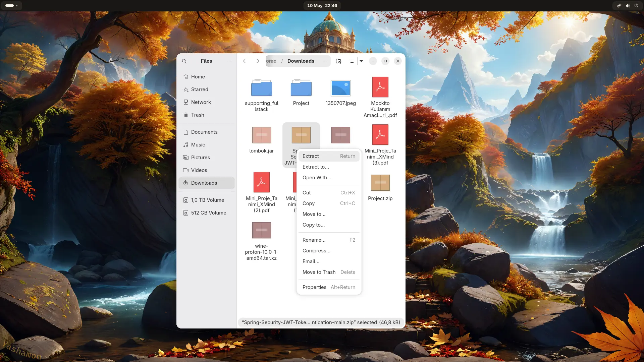
Task: Open the supporting_fullstack folder
Action: [262, 88]
